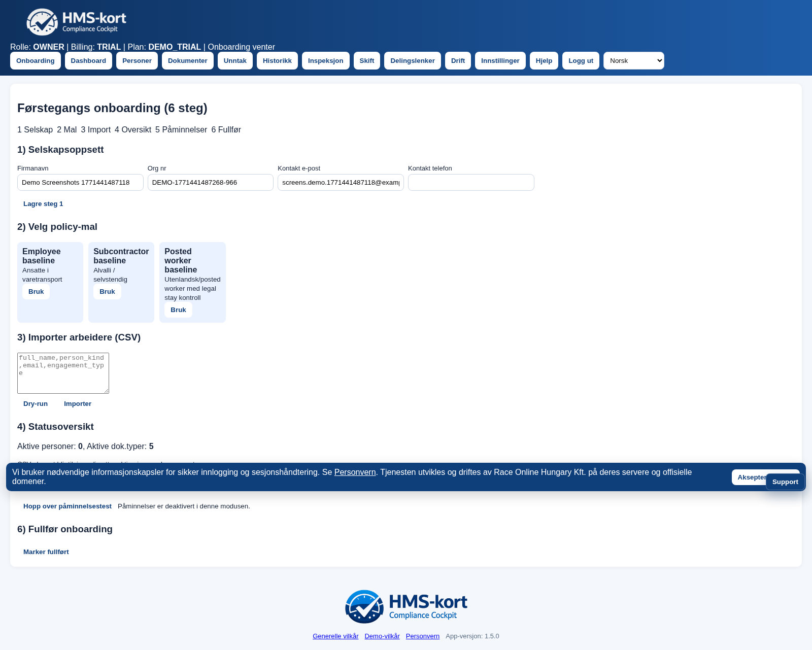
Task: Go to the Personer section
Action: 137,60
